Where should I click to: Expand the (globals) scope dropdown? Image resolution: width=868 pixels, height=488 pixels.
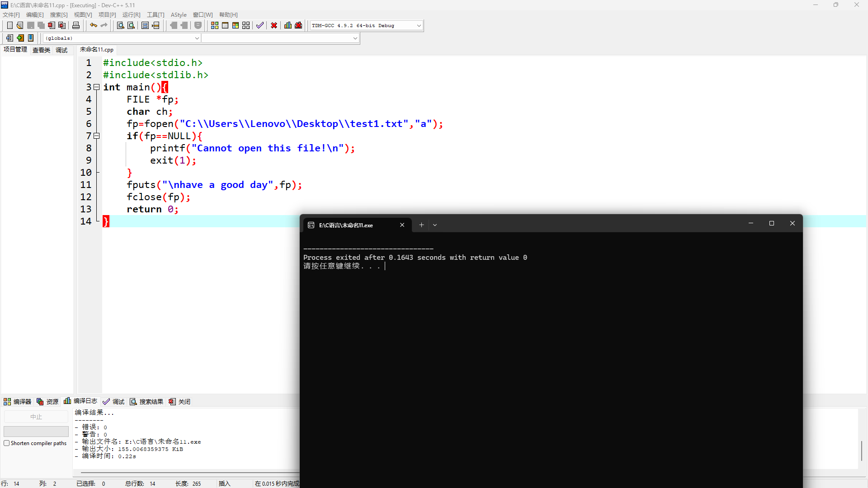pos(197,38)
